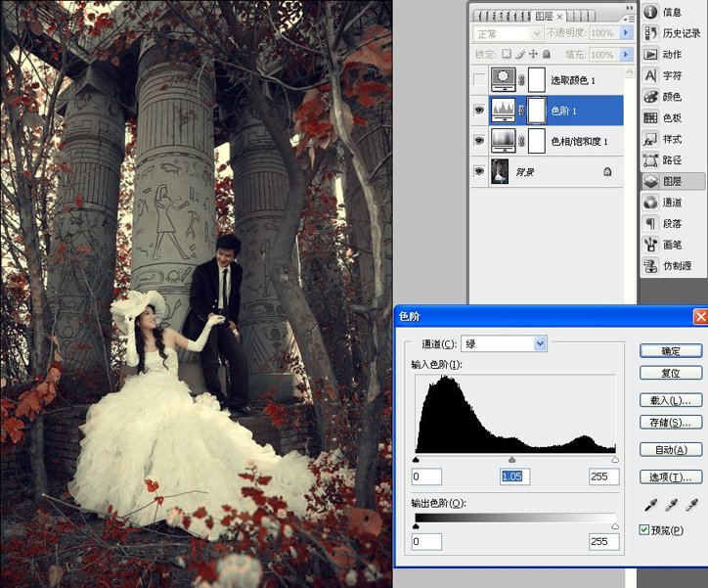Image resolution: width=708 pixels, height=588 pixels.
Task: Click the 自动 Auto button
Action: click(x=671, y=450)
